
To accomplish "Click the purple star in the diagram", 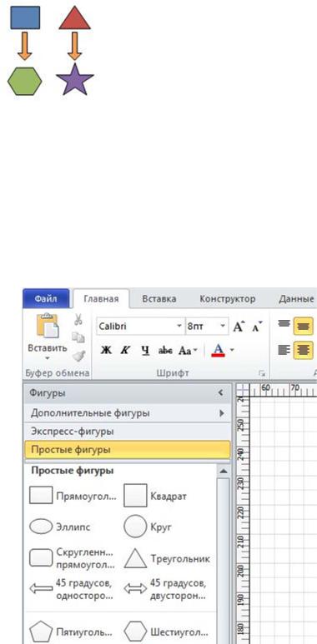I will click(75, 80).
